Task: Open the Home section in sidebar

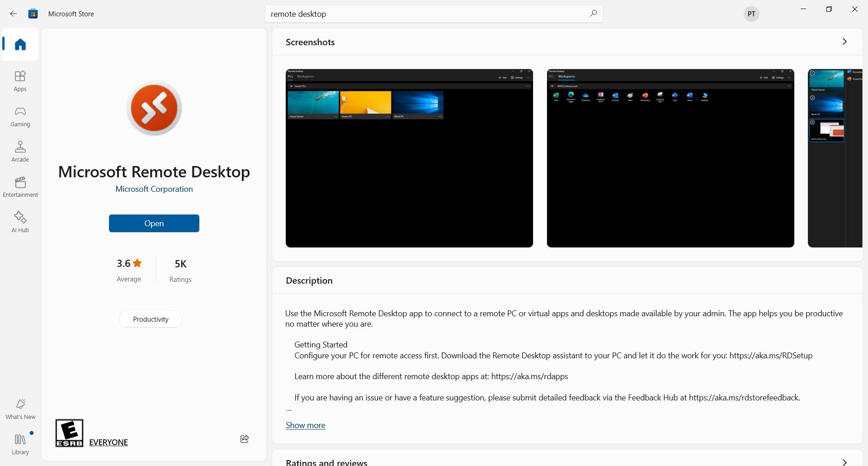Action: [x=20, y=44]
